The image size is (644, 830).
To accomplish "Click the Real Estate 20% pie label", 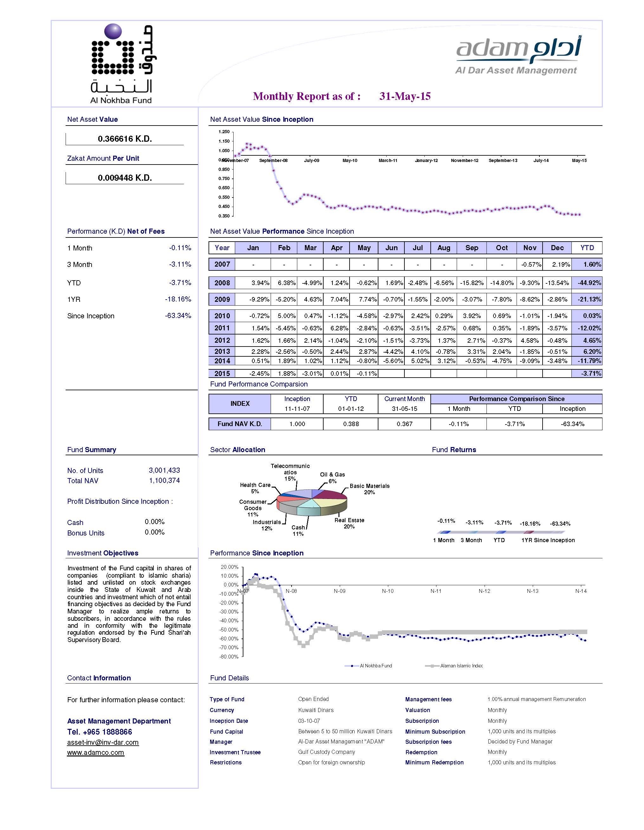I will (x=349, y=523).
